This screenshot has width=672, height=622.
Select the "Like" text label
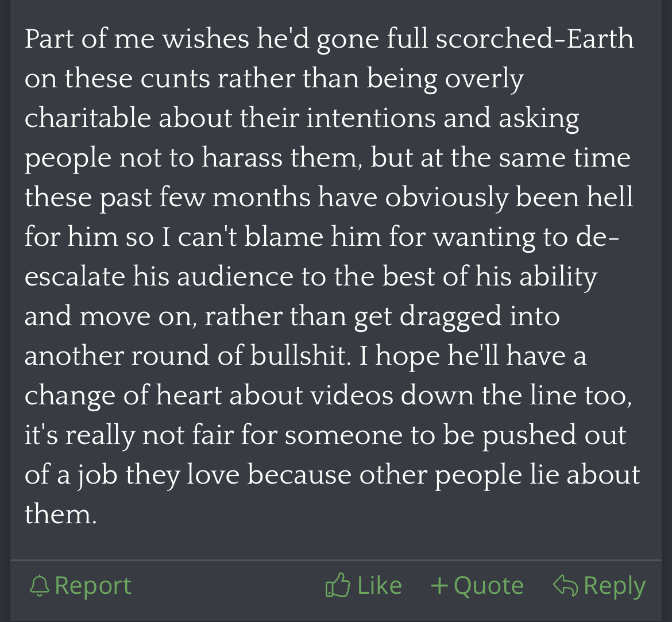point(380,585)
